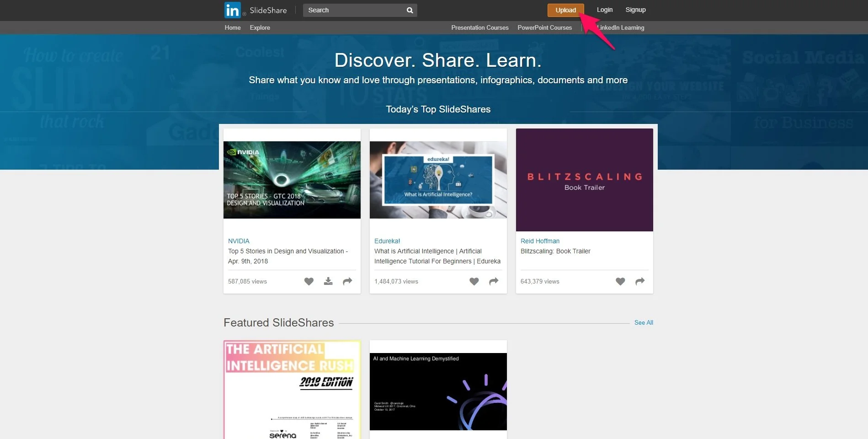Open NVIDIA author profile link
The height and width of the screenshot is (439, 868).
pyautogui.click(x=239, y=241)
